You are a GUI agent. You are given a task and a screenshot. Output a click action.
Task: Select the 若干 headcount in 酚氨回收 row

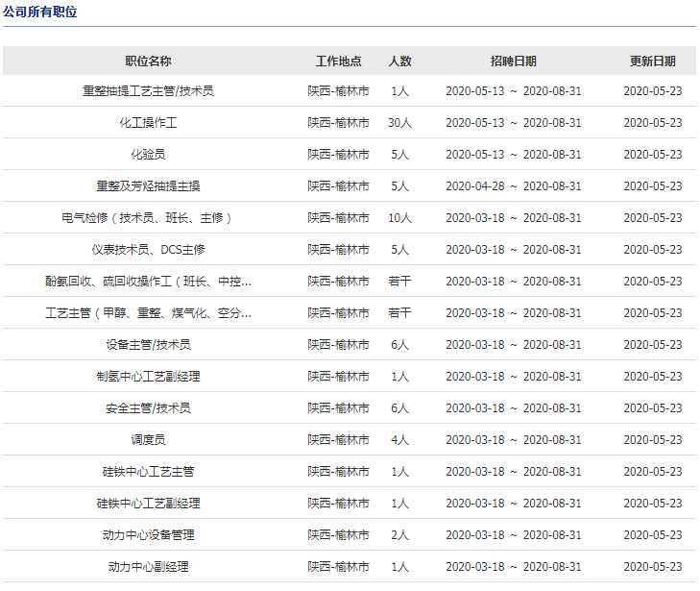[x=400, y=282]
